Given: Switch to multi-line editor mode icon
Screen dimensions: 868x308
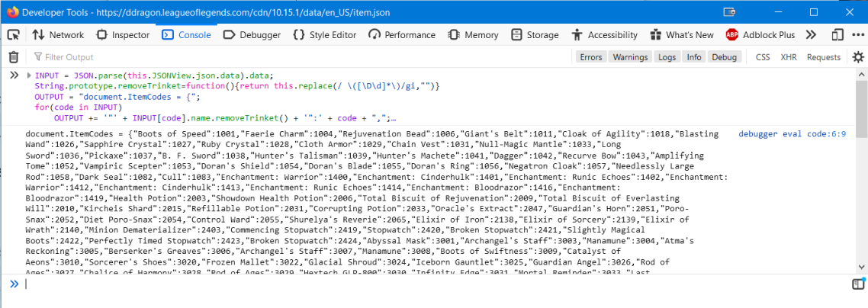Looking at the screenshot, I should (857, 284).
